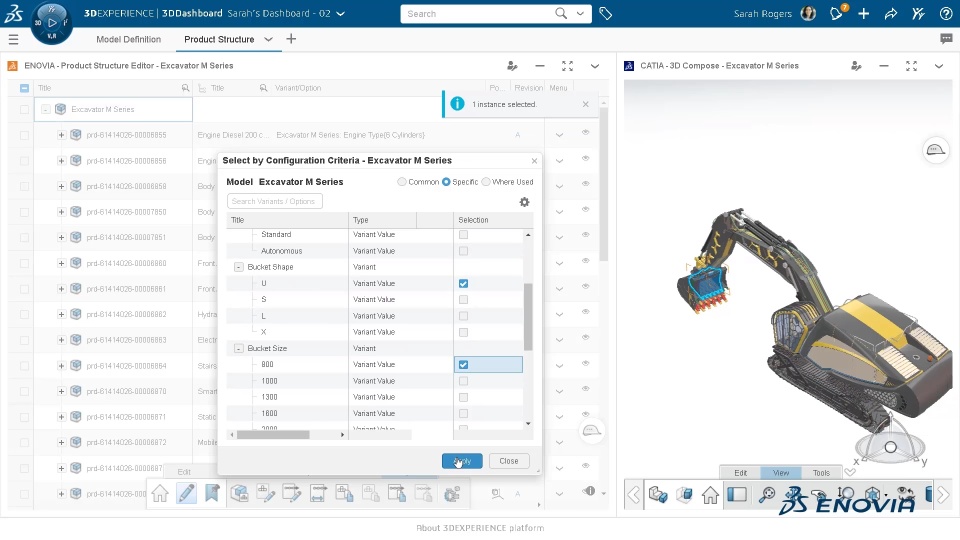Open dialog settings gear icon
This screenshot has height=540, width=960.
pos(524,202)
